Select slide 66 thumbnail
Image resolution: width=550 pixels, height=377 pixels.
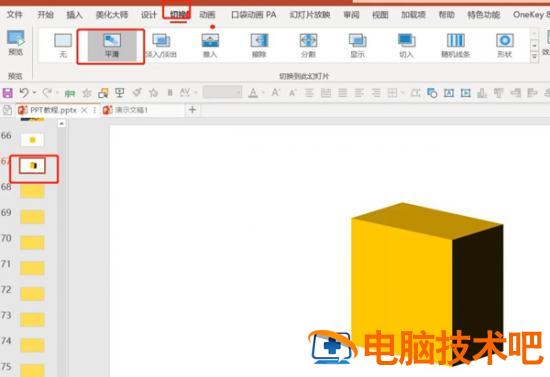[x=32, y=140]
